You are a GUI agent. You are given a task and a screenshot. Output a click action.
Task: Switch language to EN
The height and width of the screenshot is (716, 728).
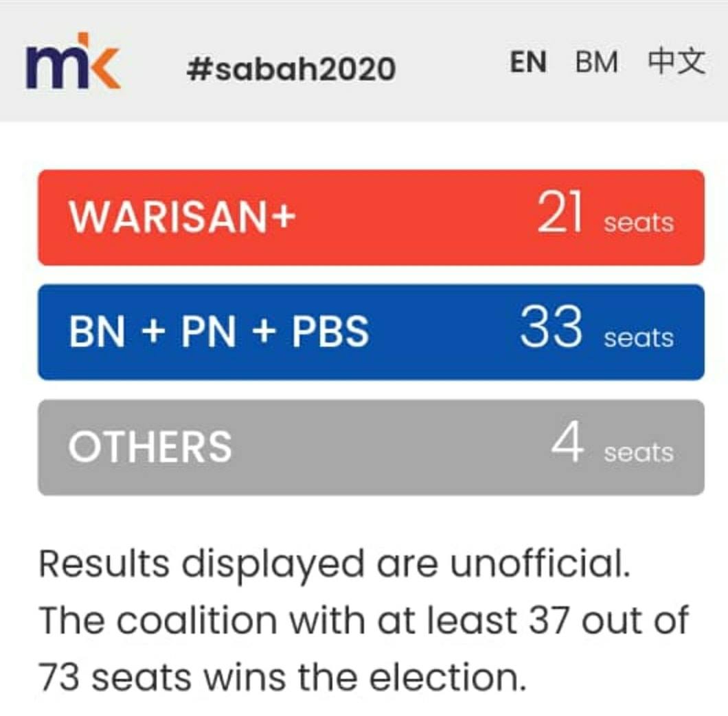tap(528, 62)
